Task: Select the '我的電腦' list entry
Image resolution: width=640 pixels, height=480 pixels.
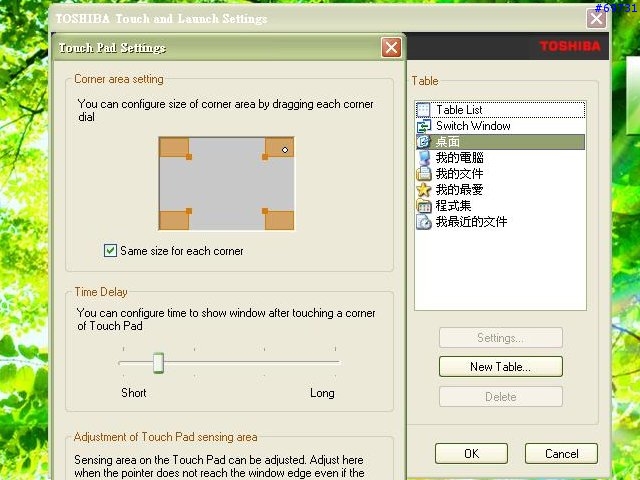Action: (460, 158)
